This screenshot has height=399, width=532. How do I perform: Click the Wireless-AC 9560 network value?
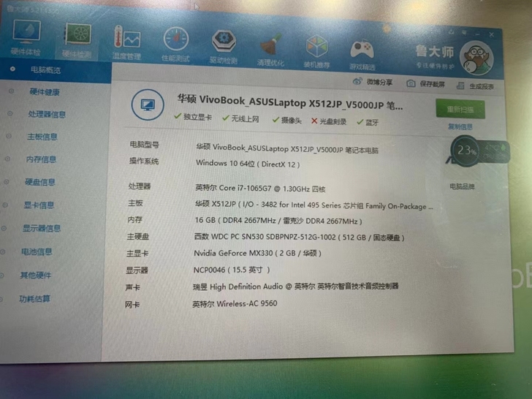[235, 304]
